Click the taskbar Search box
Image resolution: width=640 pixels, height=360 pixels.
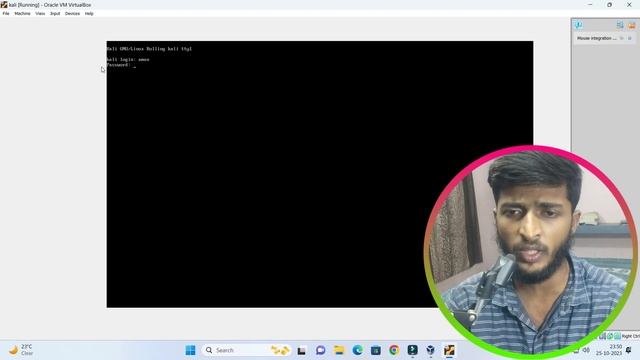246,350
